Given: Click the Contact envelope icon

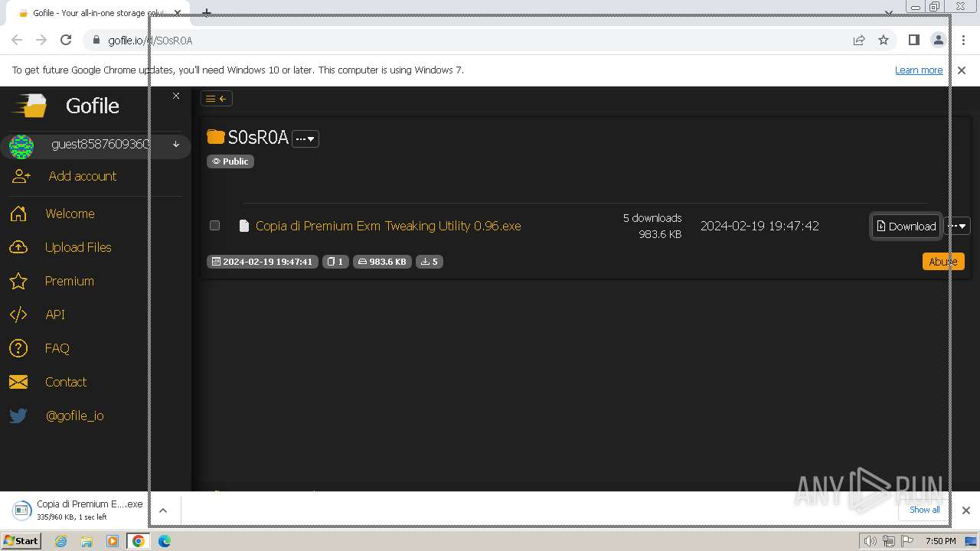Looking at the screenshot, I should (x=18, y=382).
